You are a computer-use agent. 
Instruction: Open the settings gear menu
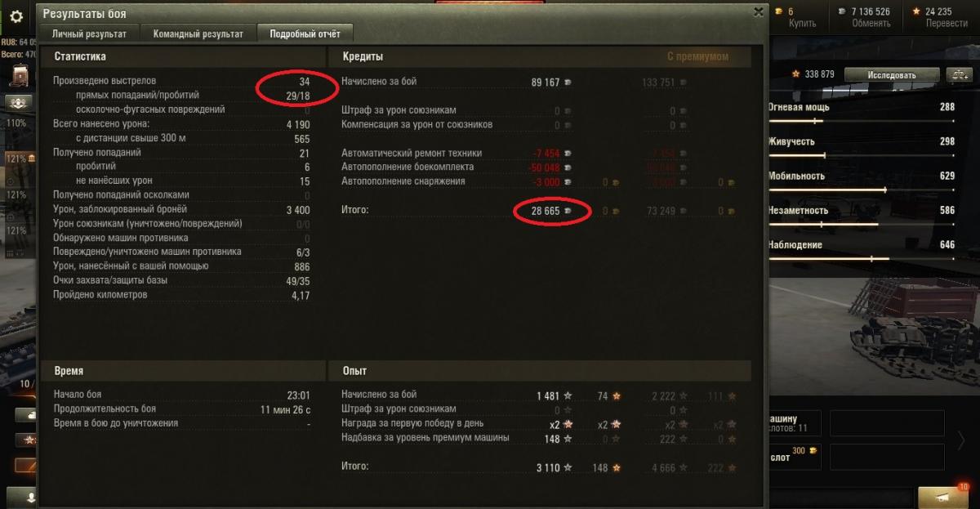coord(16,16)
